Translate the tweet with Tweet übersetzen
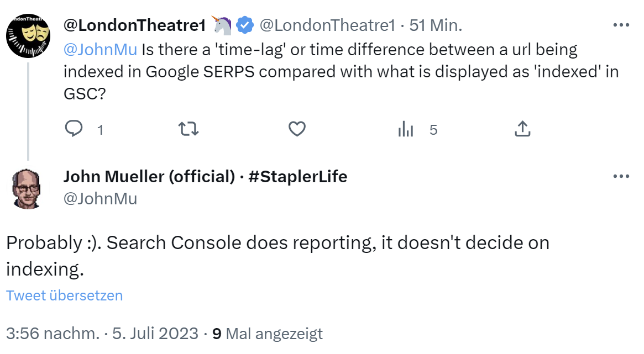The width and height of the screenshot is (644, 354). click(x=64, y=295)
